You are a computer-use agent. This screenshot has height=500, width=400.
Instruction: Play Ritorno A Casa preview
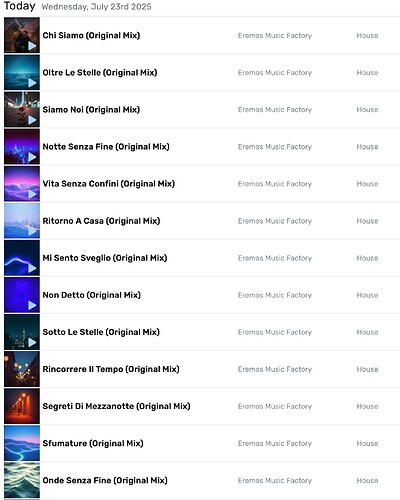click(32, 231)
